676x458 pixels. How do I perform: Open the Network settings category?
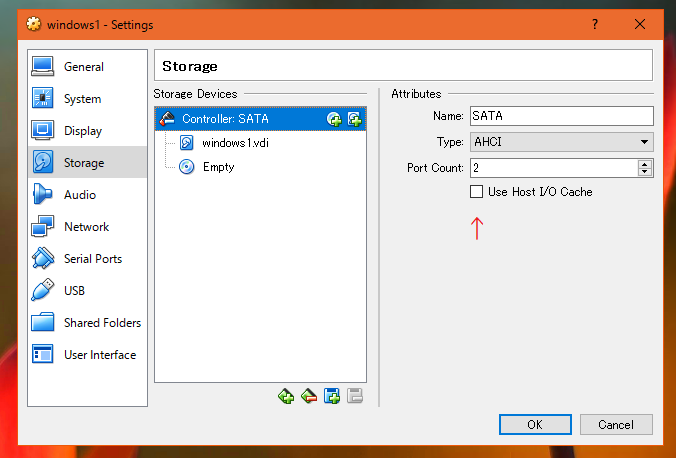pyautogui.click(x=87, y=226)
